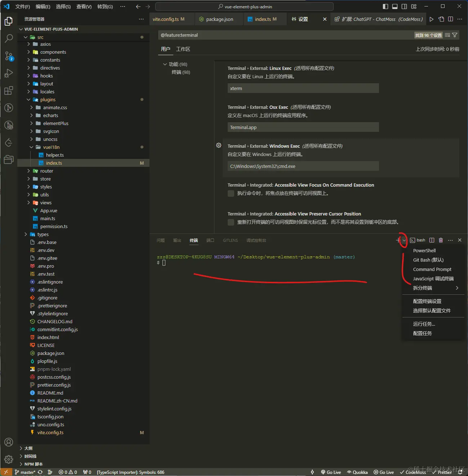Screen dimensions: 468x476
Task: Go back with the navigation arrow
Action: point(138,6)
